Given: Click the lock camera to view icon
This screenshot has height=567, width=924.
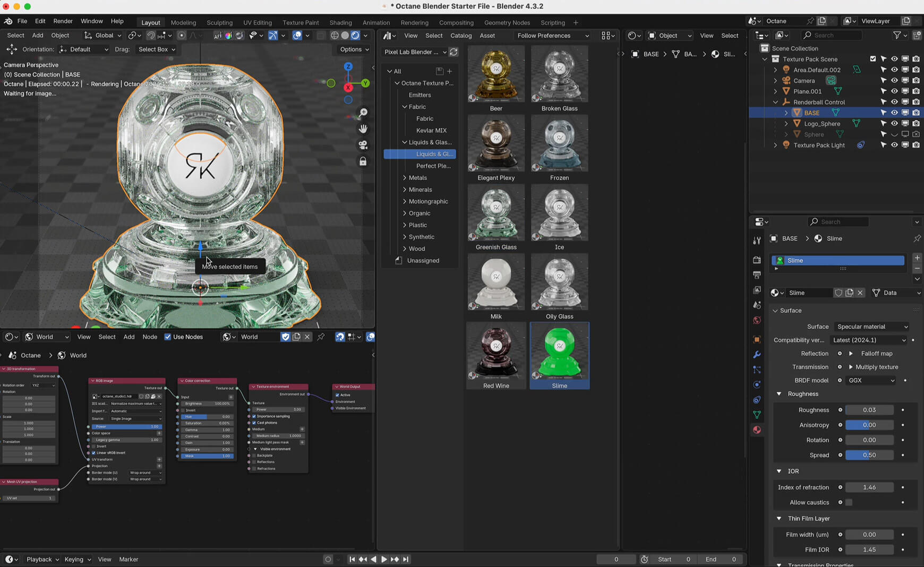Looking at the screenshot, I should (363, 161).
